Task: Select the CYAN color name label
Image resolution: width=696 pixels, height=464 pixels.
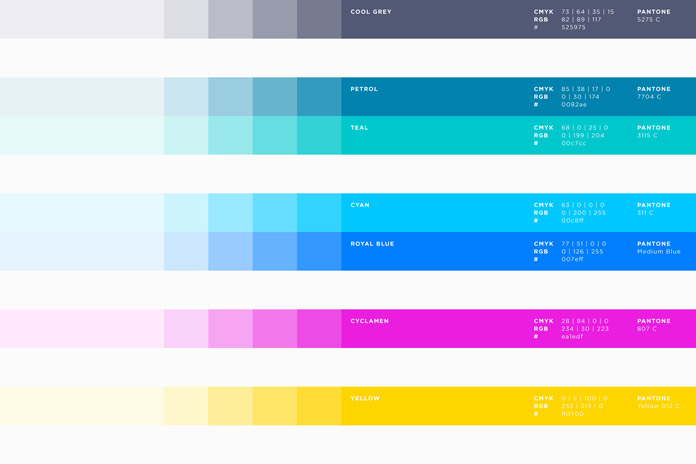Action: (360, 205)
